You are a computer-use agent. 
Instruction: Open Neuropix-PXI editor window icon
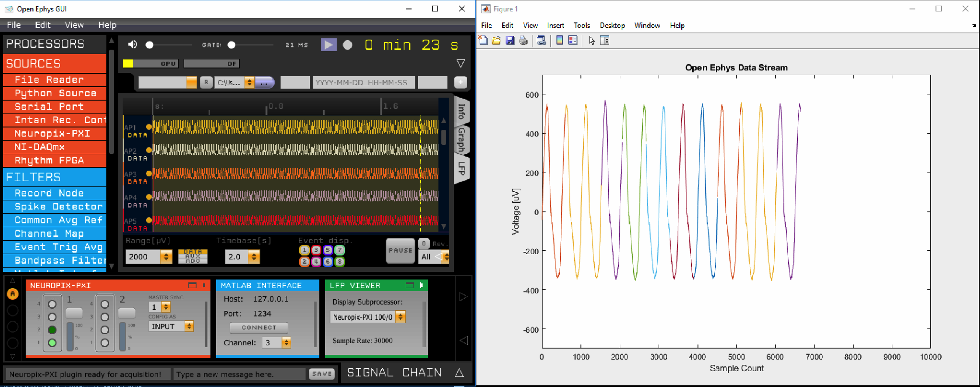tap(192, 285)
